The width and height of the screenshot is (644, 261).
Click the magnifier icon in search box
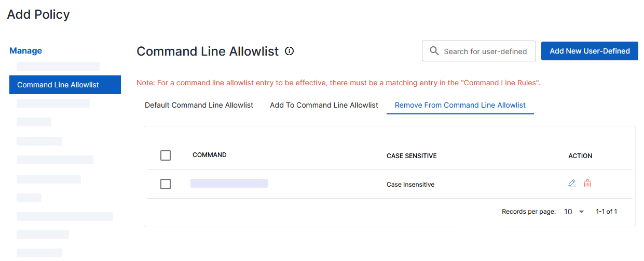[x=434, y=51]
